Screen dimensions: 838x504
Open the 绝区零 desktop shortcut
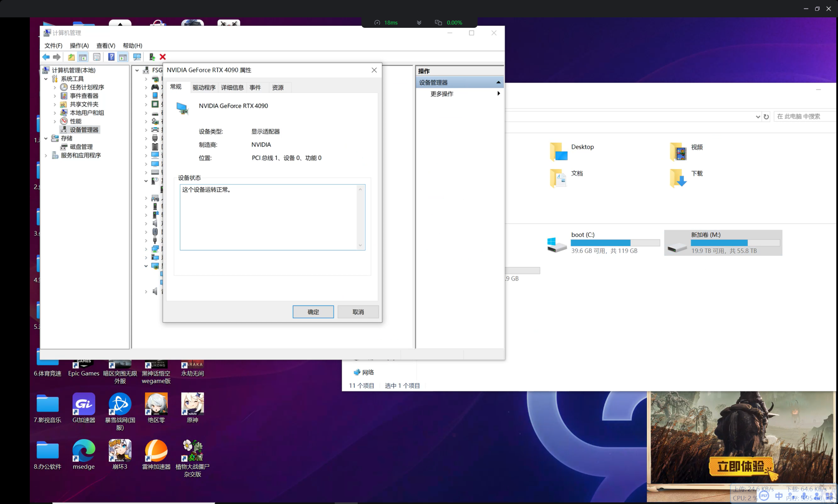click(x=156, y=408)
